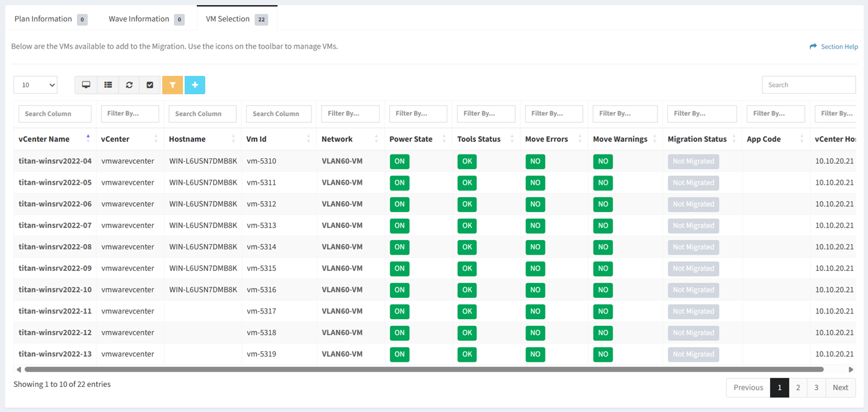The image size is (868, 412).
Task: Click the blue plus add button
Action: click(195, 85)
